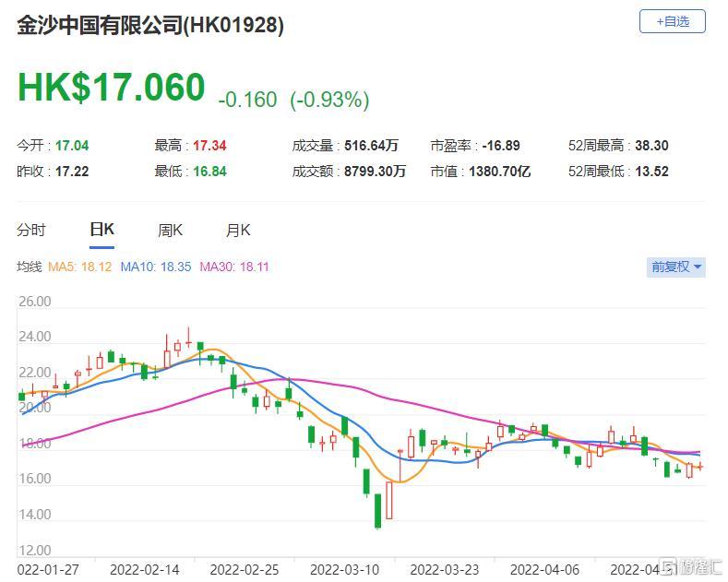
Task: Click the 今开 value 17.04
Action: (72, 146)
